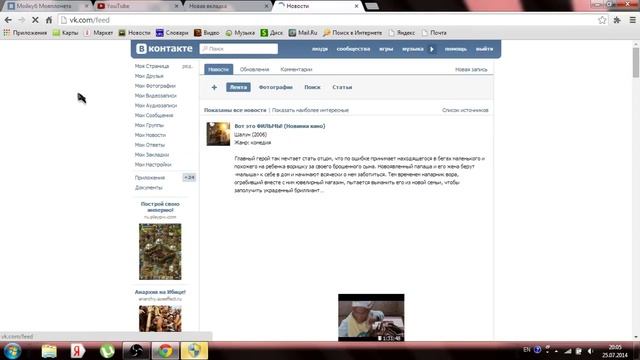Image resolution: width=640 pixels, height=360 pixels.
Task: Open the Маркет bookmark
Action: [98, 33]
